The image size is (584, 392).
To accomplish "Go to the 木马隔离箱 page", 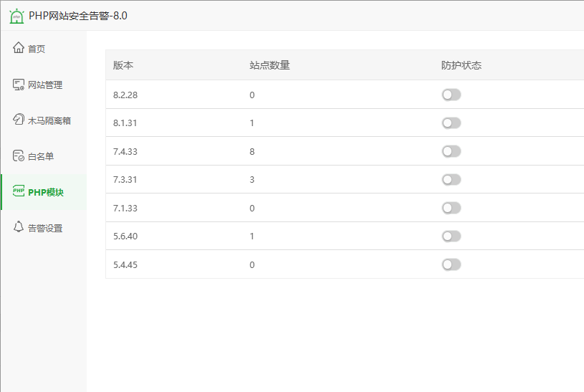I will coord(49,120).
